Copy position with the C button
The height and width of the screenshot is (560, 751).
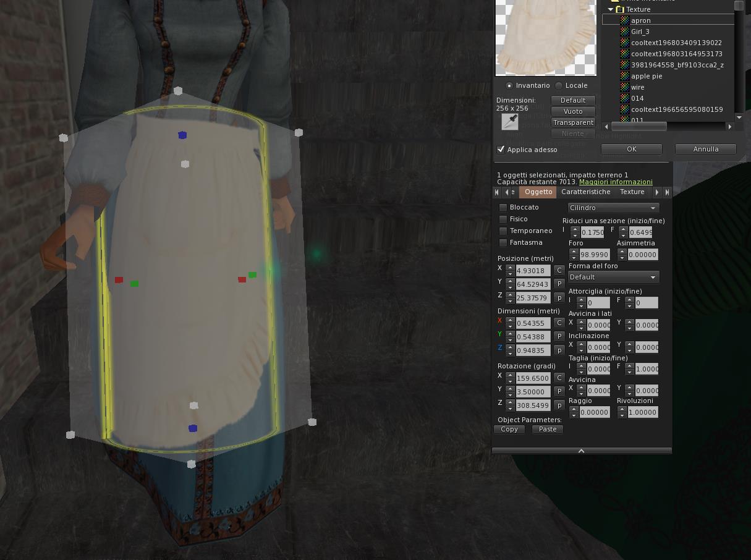click(559, 271)
